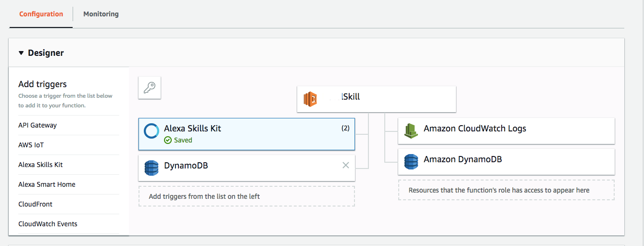Open Amazon CloudWatch Logs resource card
644x246 pixels.
[506, 131]
